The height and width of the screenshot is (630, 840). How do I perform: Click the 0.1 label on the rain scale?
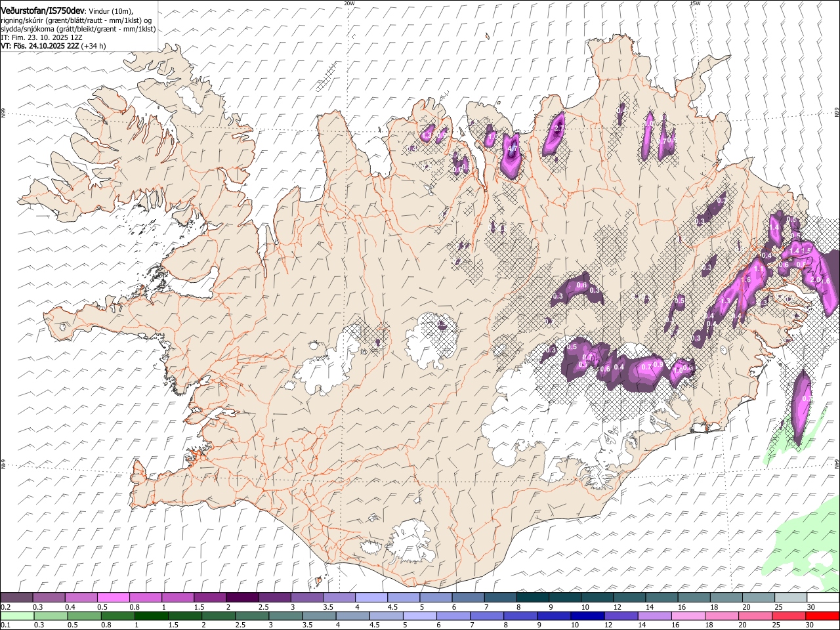tap(6, 625)
